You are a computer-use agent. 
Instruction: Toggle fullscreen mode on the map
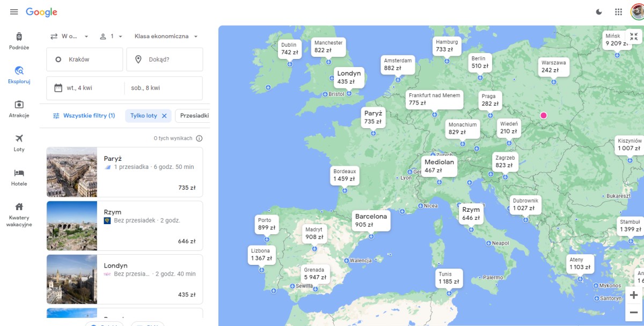634,36
